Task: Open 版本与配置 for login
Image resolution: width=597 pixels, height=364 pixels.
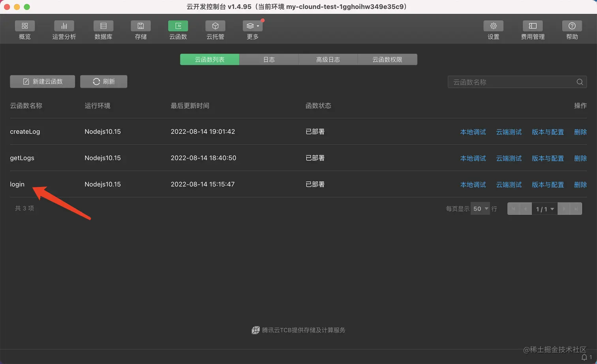Action: (x=548, y=185)
